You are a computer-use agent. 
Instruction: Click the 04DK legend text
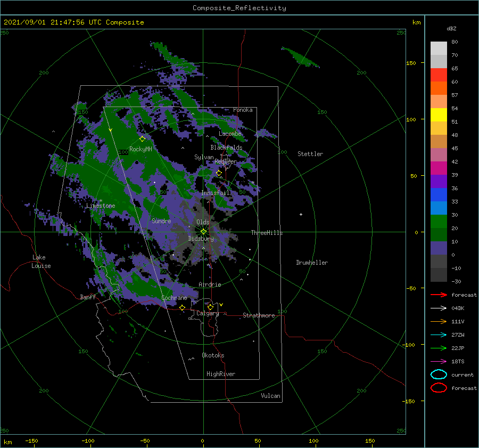pyautogui.click(x=458, y=308)
